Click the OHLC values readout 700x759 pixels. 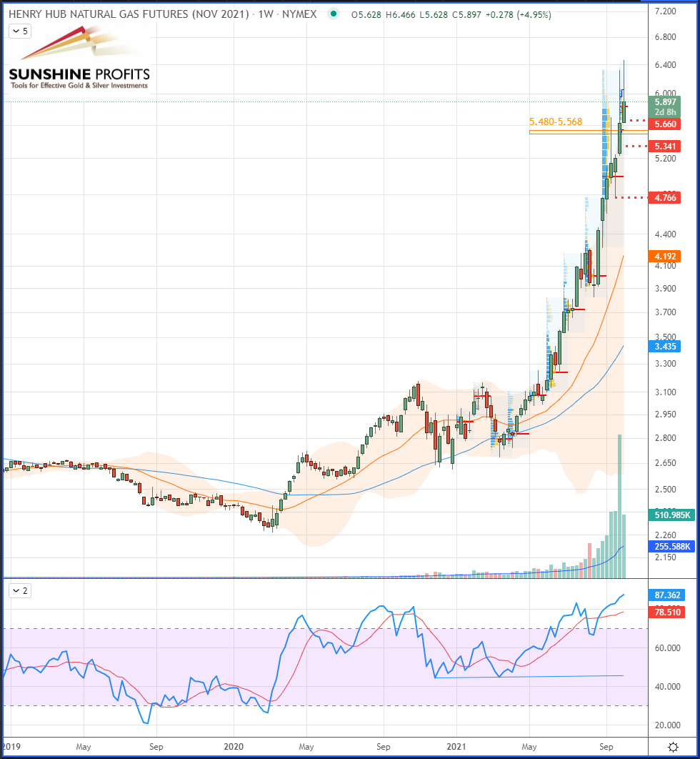[451, 15]
